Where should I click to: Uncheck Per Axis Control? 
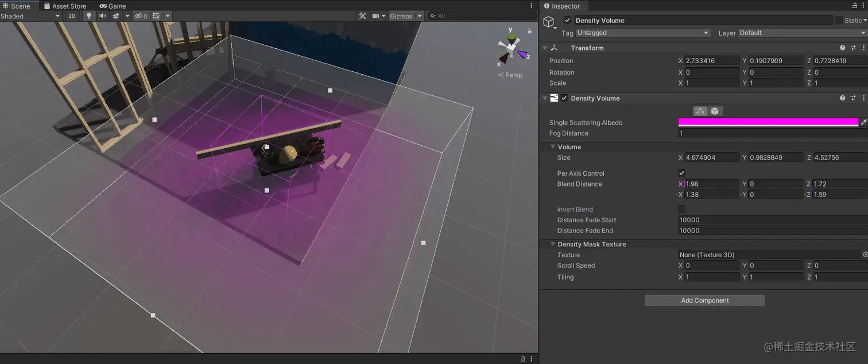[x=681, y=173]
